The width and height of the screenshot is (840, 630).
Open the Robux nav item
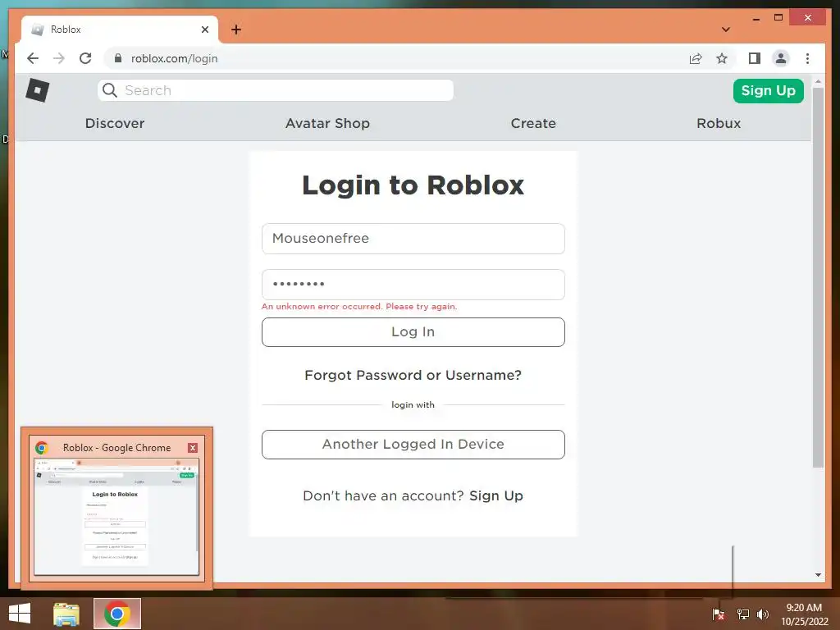719,123
